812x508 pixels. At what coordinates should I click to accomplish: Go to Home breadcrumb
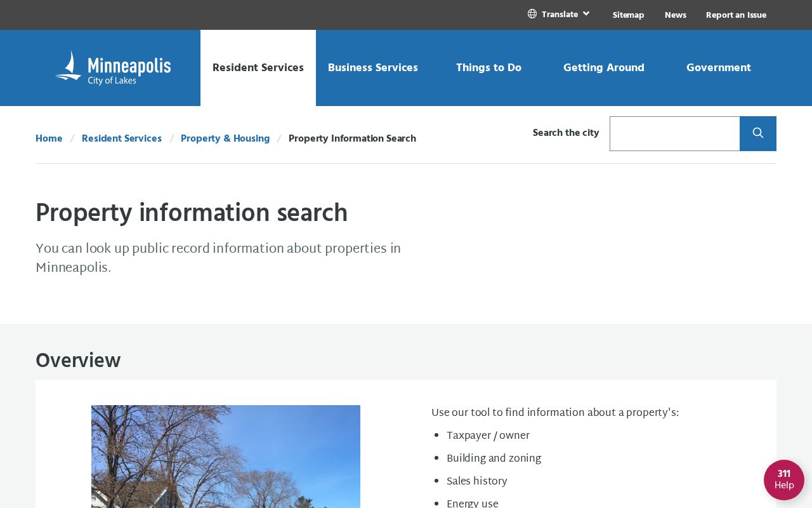click(49, 138)
